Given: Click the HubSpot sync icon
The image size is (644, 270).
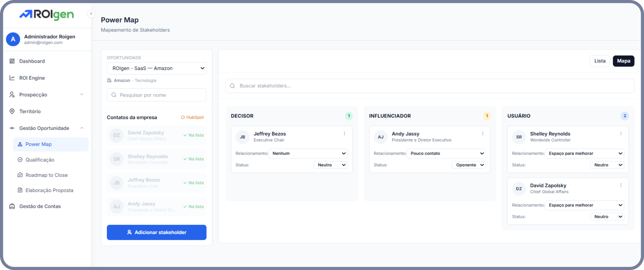Looking at the screenshot, I should pos(183,117).
